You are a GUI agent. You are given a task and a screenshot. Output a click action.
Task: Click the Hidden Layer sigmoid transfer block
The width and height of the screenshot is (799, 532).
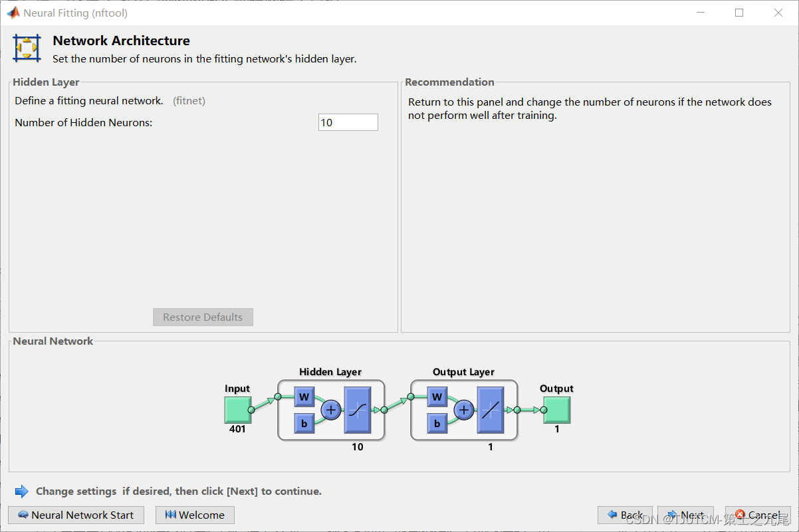(358, 410)
